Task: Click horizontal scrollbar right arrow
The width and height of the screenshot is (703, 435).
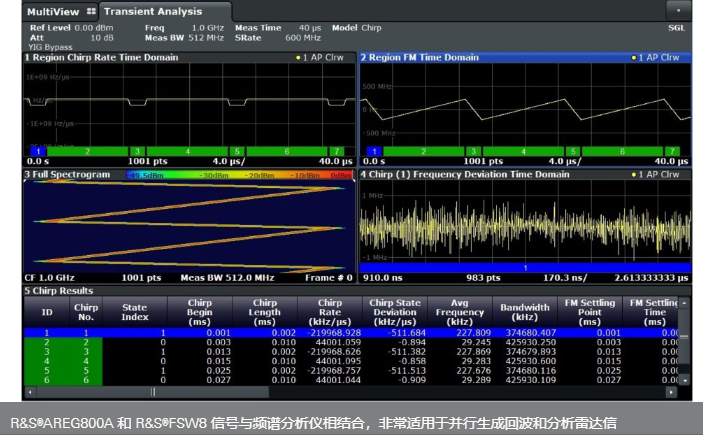Action: pos(671,392)
